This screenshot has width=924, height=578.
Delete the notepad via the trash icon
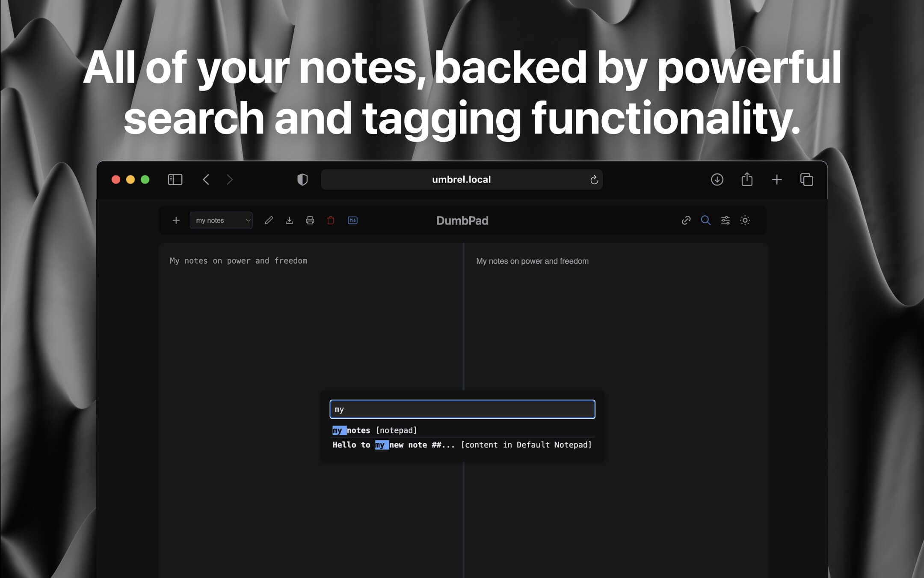coord(330,220)
